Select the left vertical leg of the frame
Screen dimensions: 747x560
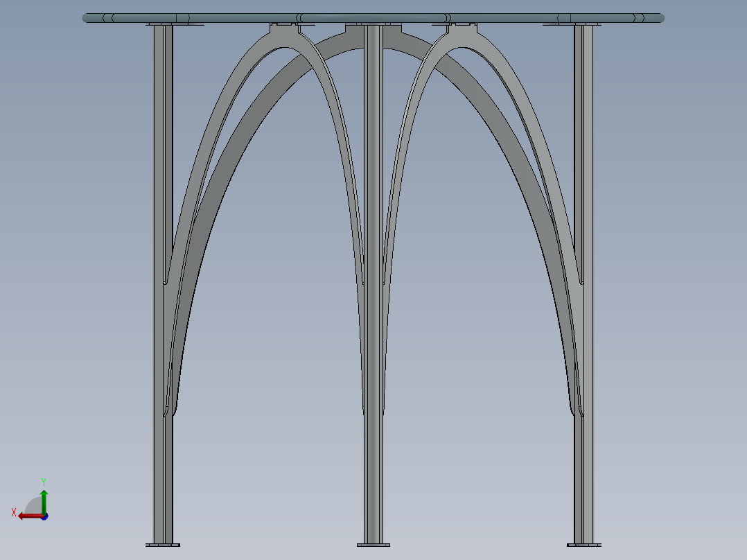pos(163,283)
